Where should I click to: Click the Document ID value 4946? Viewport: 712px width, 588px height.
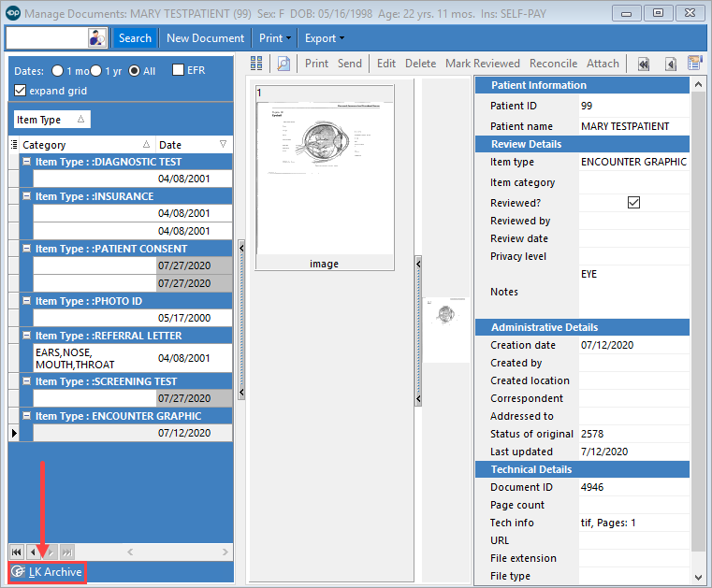[x=592, y=487]
